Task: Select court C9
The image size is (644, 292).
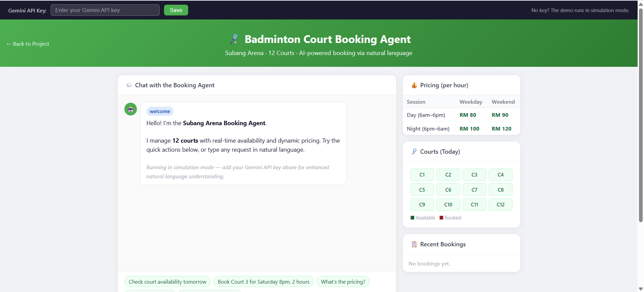Action: [x=422, y=204]
